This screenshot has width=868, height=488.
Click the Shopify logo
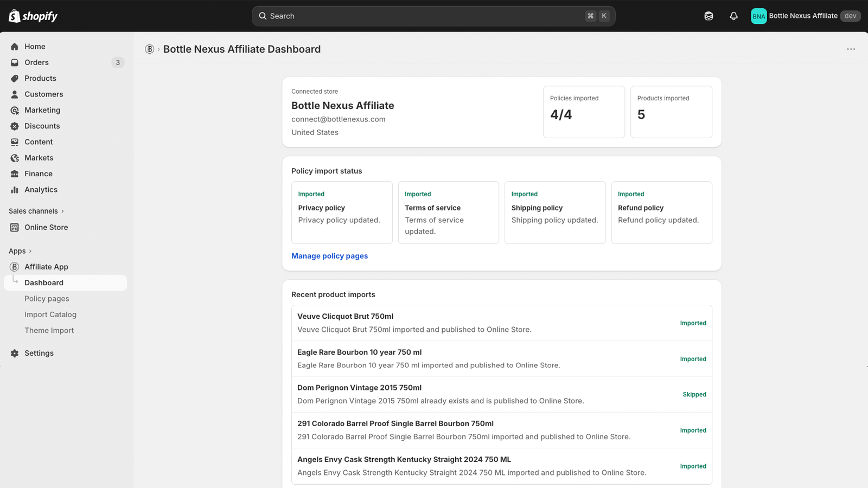tap(33, 16)
